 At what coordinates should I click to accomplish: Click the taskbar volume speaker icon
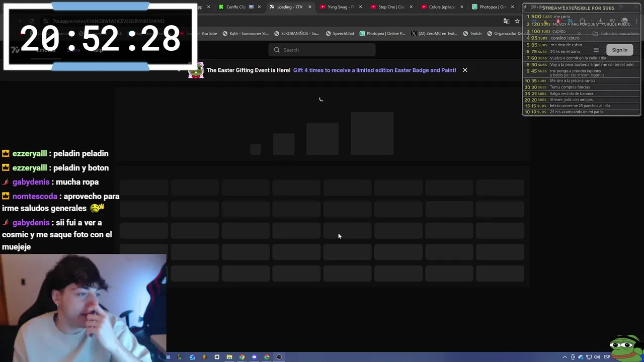click(597, 357)
